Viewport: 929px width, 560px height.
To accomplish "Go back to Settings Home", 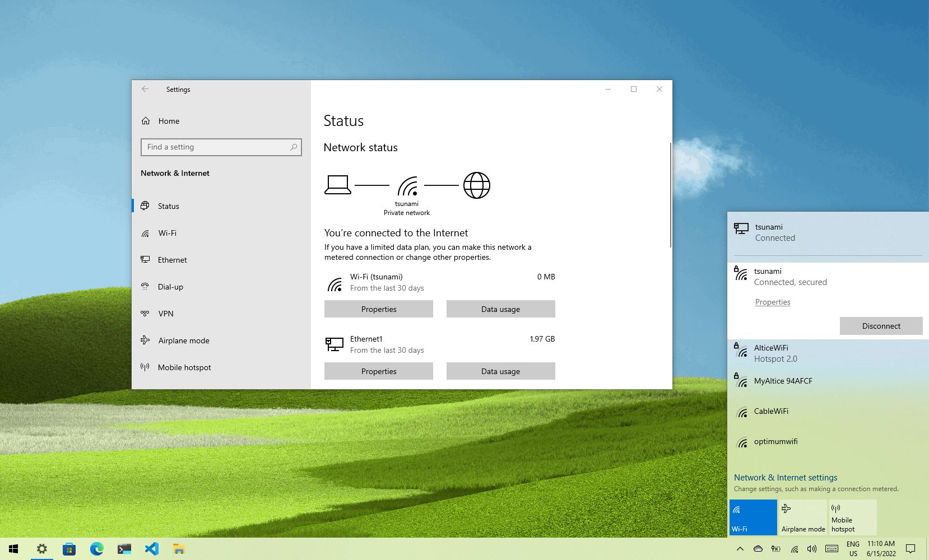I will point(168,121).
